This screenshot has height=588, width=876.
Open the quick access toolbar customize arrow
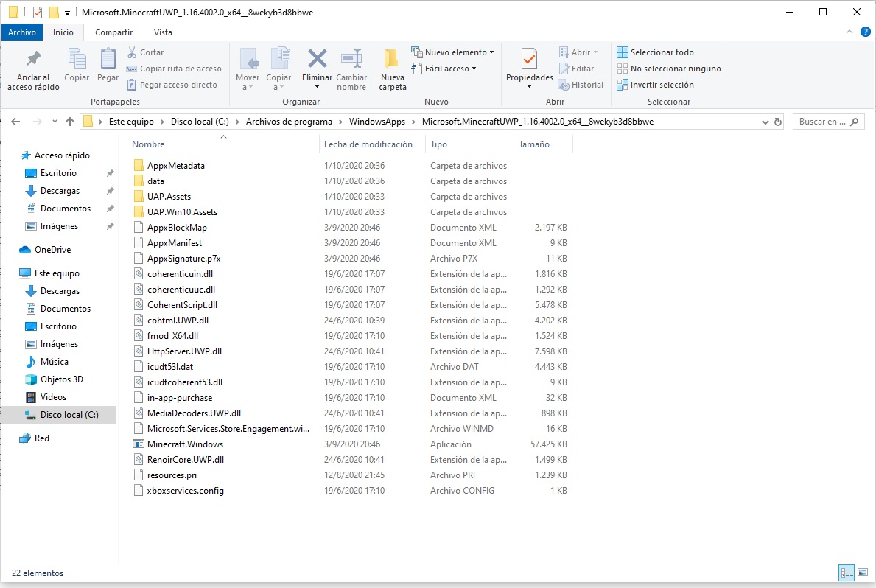(67, 13)
